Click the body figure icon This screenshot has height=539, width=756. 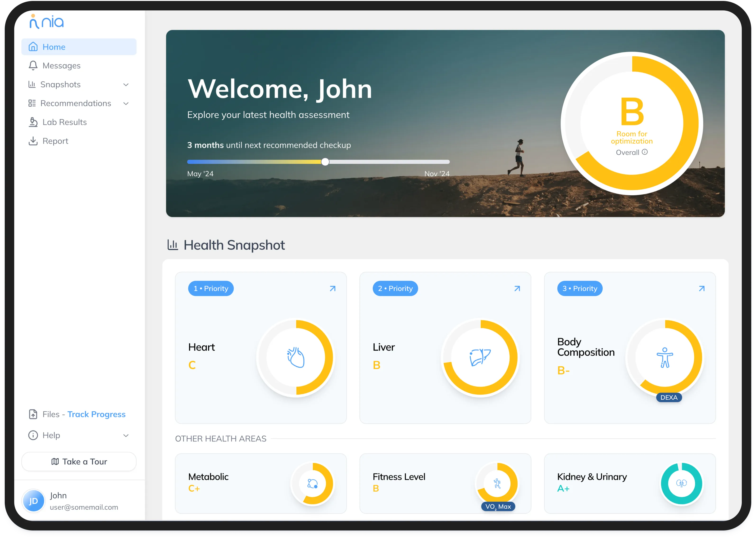(x=665, y=357)
